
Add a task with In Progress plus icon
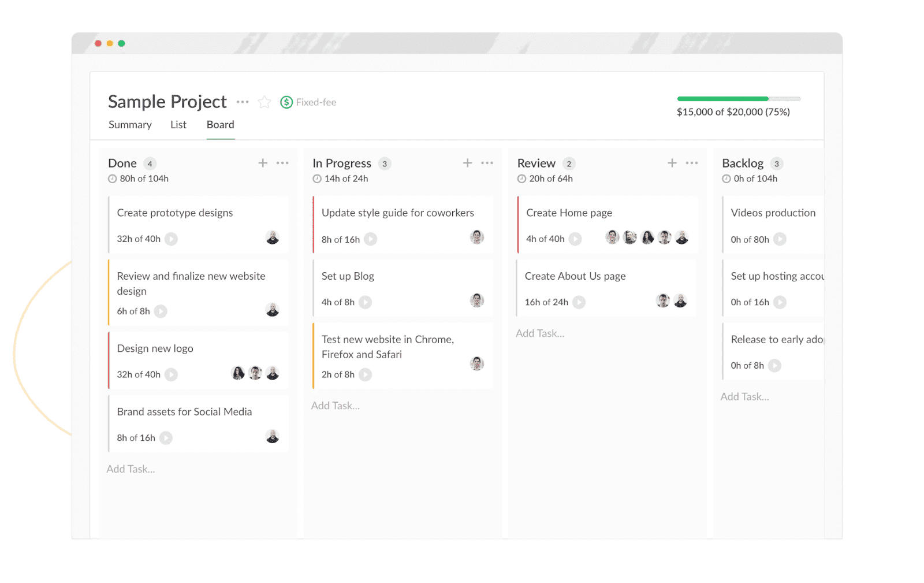(x=468, y=163)
